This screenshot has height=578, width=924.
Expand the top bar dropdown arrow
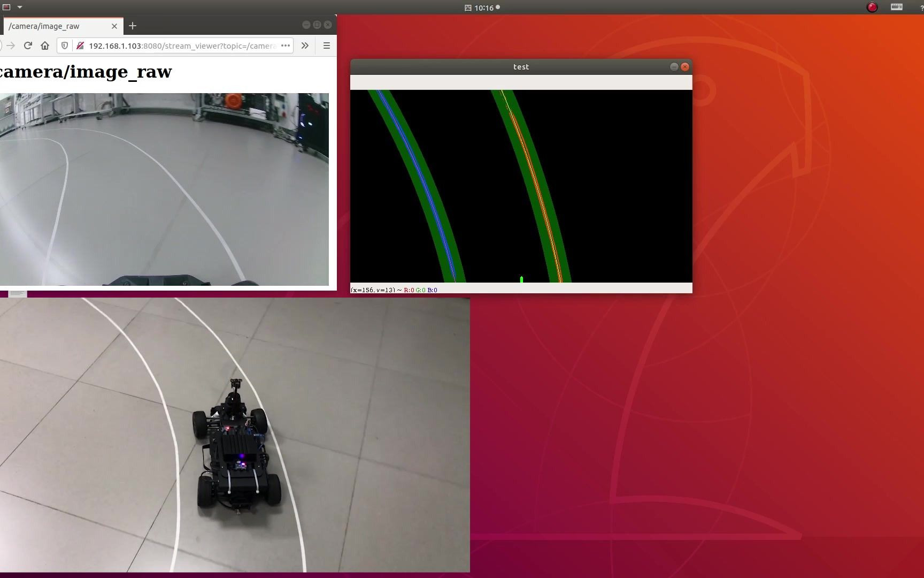(x=20, y=7)
